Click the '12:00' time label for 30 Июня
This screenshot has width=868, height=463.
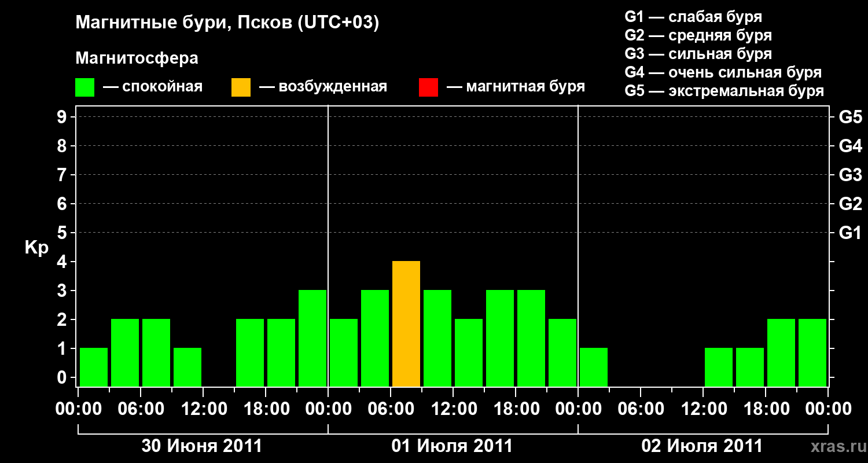coord(203,409)
